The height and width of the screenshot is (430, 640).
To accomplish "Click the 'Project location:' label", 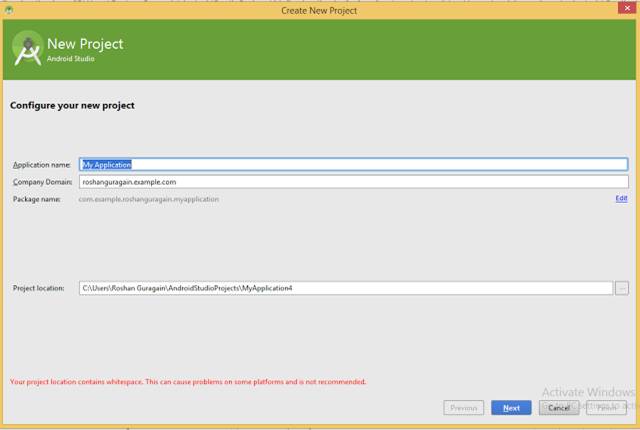I will [38, 288].
